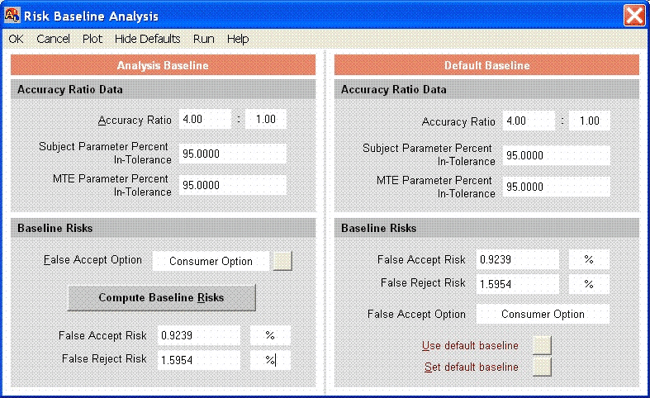Click Default Baseline False Accept Risk value

coord(517,260)
